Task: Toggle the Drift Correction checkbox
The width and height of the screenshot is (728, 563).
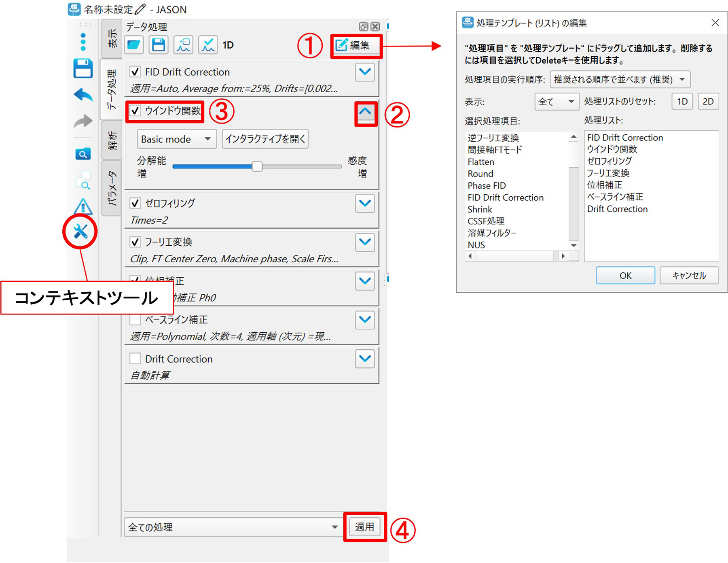Action: tap(135, 359)
